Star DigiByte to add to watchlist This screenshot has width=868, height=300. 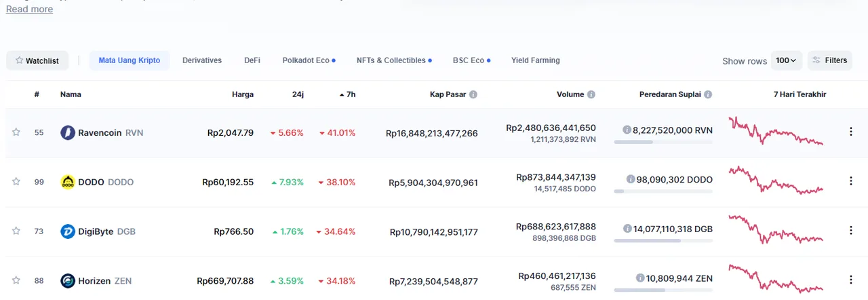[16, 231]
